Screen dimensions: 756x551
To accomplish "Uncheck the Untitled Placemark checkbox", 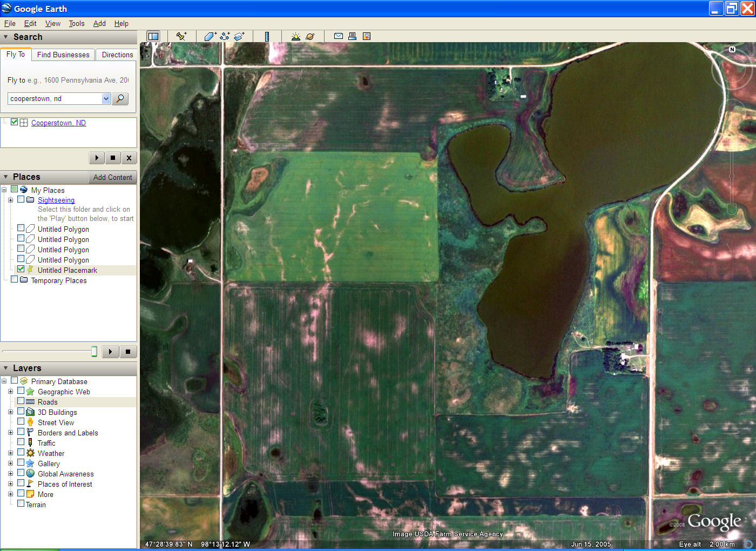I will tap(21, 269).
